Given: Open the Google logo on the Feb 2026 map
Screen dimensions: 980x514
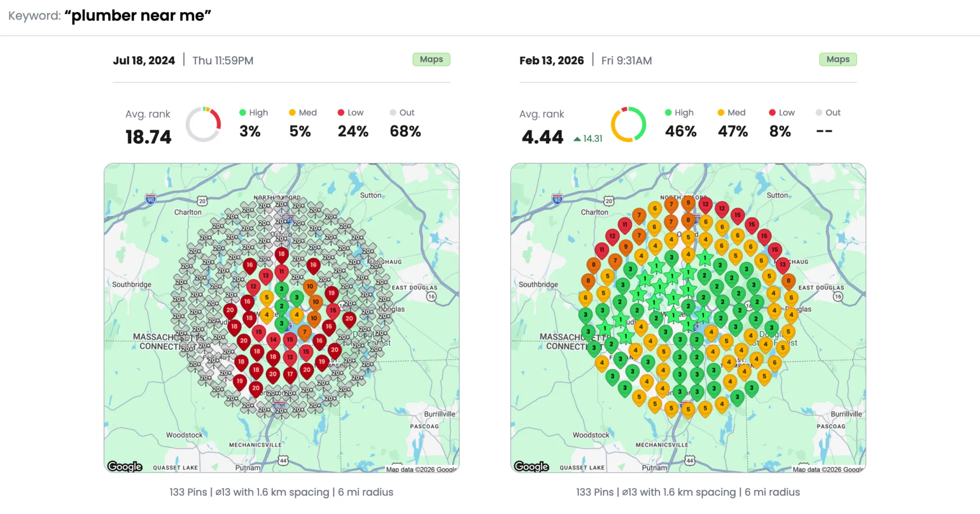Looking at the screenshot, I should click(x=532, y=466).
